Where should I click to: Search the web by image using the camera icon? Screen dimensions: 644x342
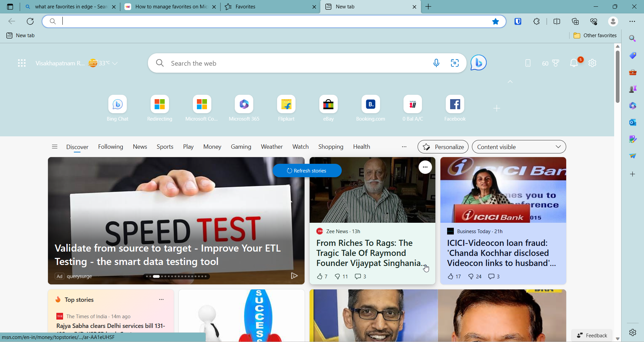[455, 63]
